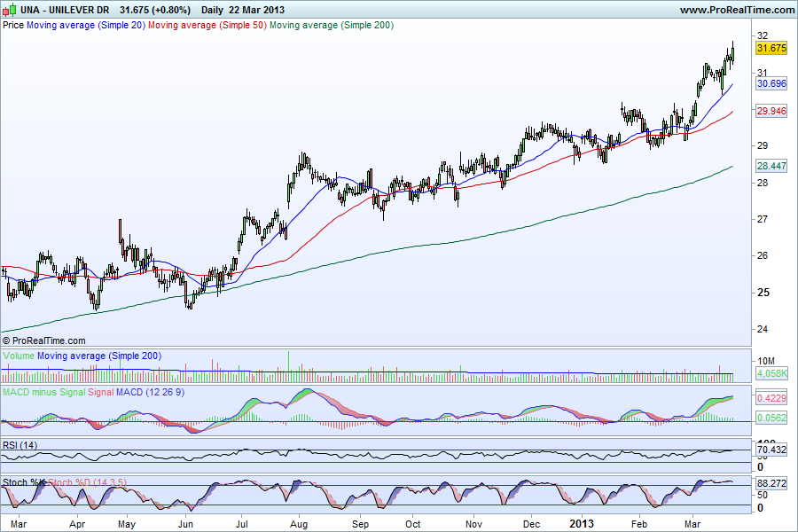
Task: Click the Jun label on time axis
Action: click(x=185, y=524)
